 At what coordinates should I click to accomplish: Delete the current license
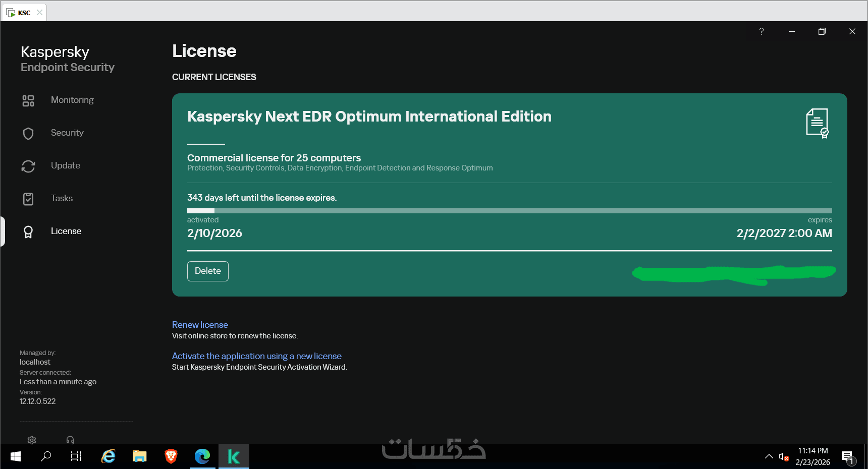(208, 271)
